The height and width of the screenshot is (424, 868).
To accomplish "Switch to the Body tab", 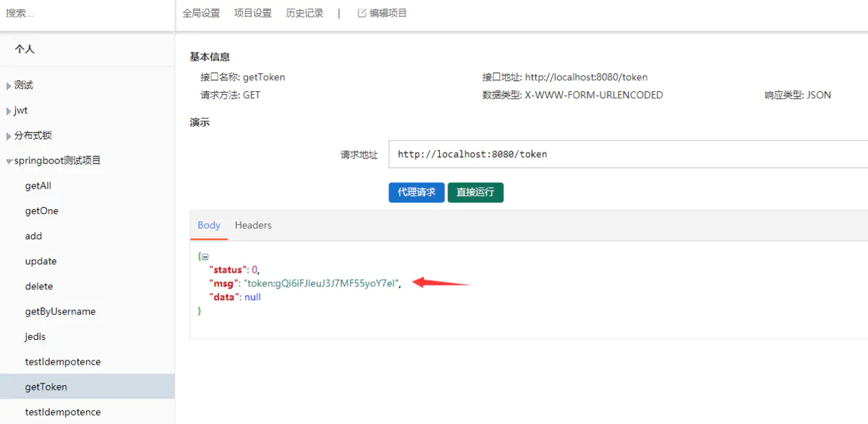I will pos(208,225).
